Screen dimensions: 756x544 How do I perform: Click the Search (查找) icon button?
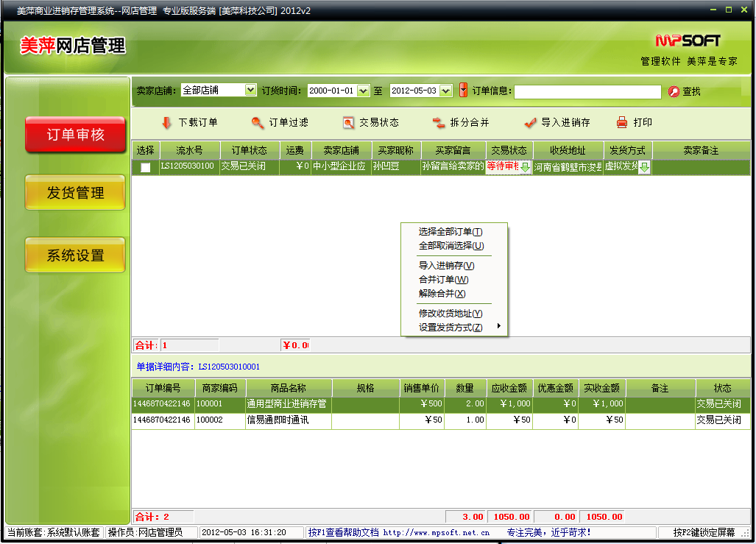674,92
